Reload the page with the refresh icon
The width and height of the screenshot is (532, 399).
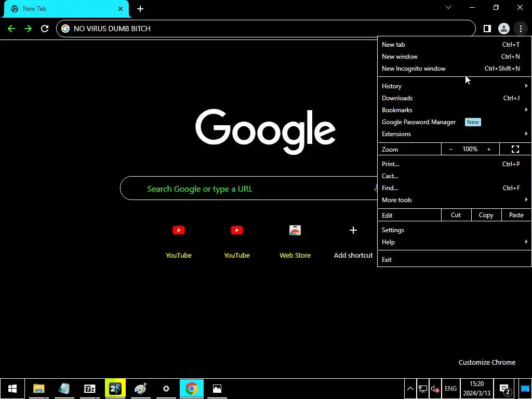pyautogui.click(x=45, y=29)
